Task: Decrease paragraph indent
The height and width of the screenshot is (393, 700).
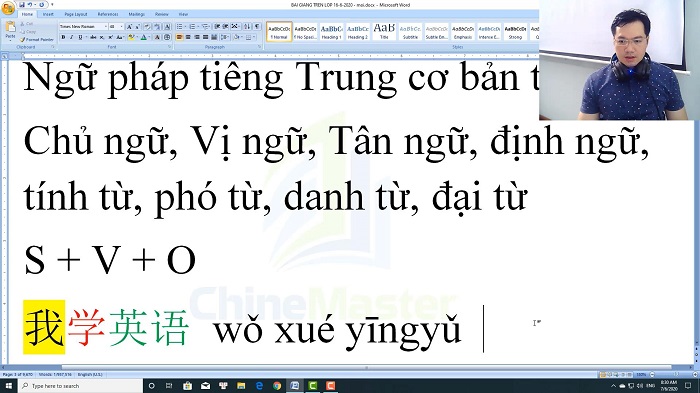Action: pos(217,26)
